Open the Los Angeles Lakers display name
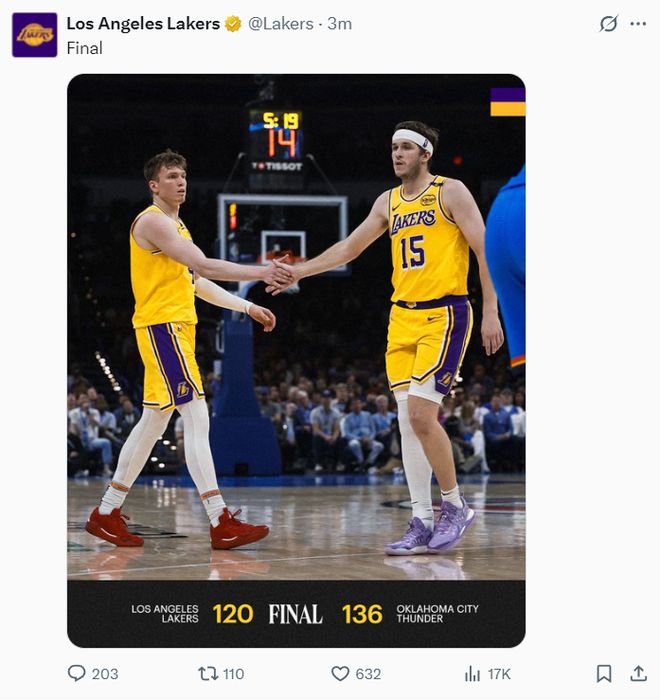Viewport: 660px width, 700px height. 143,24
